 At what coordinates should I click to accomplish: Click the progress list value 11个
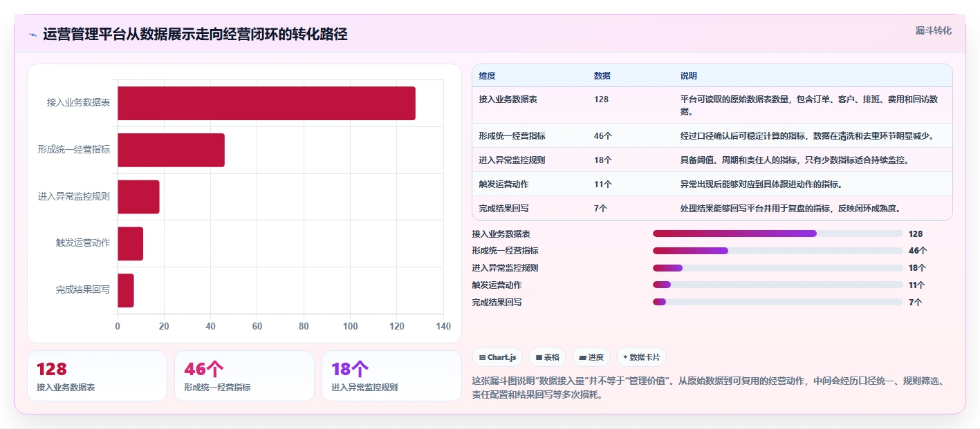[917, 285]
